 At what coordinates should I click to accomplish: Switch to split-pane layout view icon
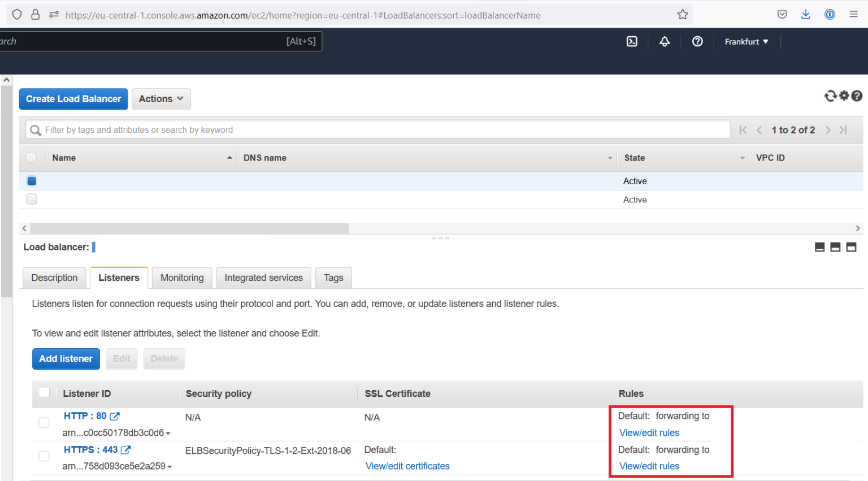point(836,247)
